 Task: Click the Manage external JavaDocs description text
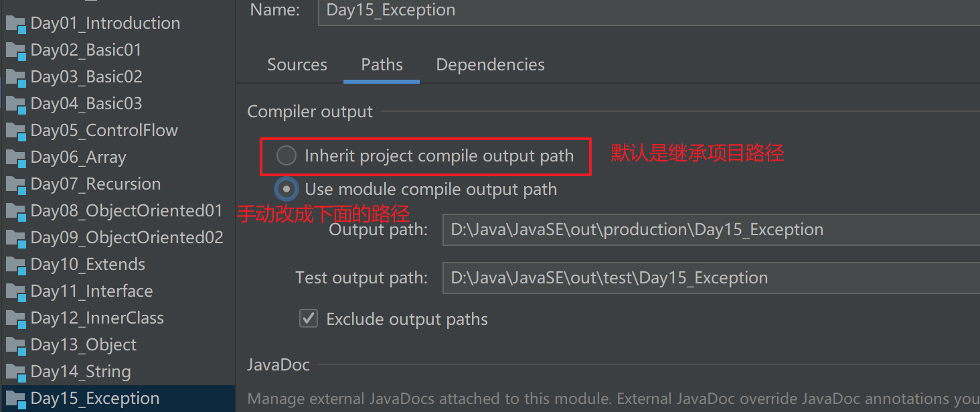pos(613,400)
